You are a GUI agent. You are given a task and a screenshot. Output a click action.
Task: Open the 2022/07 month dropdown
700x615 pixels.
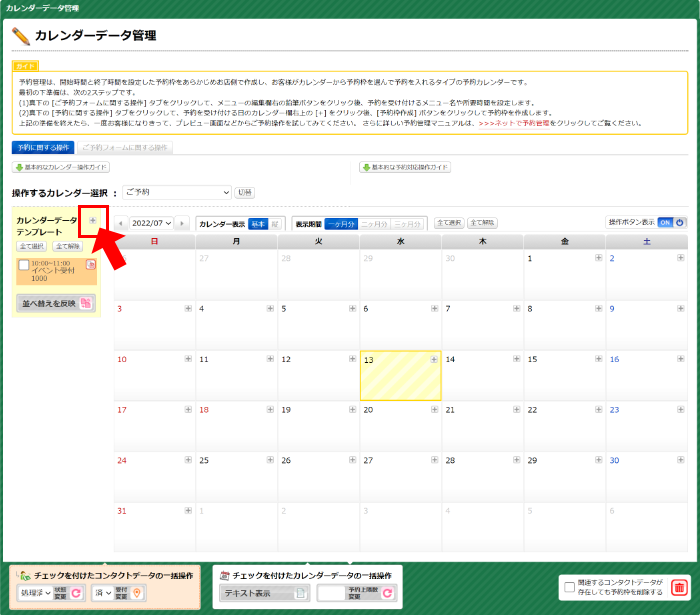(151, 223)
